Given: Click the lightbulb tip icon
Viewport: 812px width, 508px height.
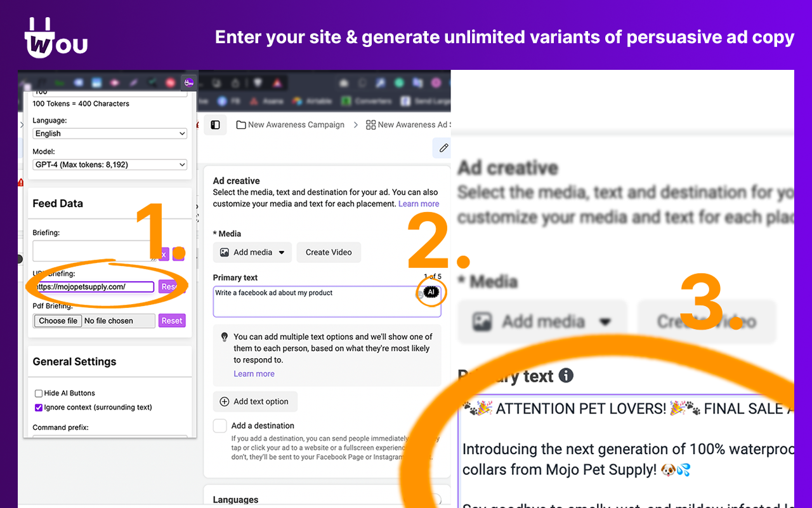Looking at the screenshot, I should (x=224, y=337).
